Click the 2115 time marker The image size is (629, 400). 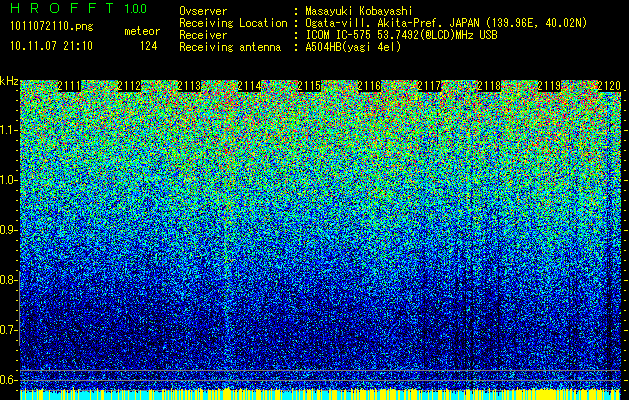point(309,86)
